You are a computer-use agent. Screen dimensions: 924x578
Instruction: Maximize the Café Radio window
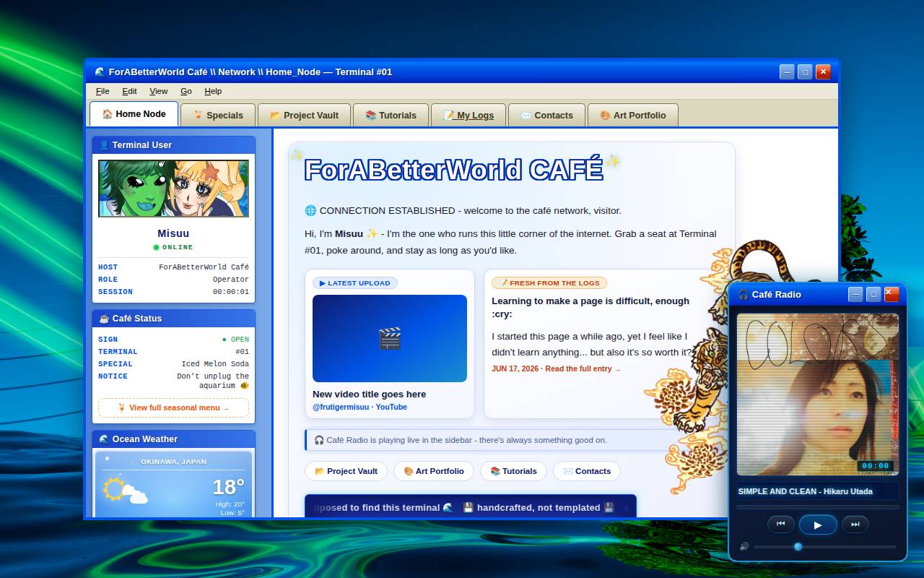(873, 294)
